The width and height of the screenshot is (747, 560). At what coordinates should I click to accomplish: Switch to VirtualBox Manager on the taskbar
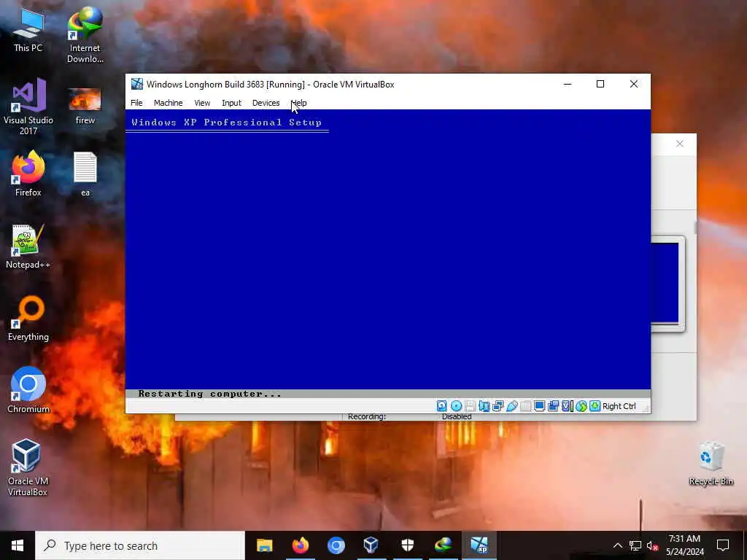click(371, 545)
